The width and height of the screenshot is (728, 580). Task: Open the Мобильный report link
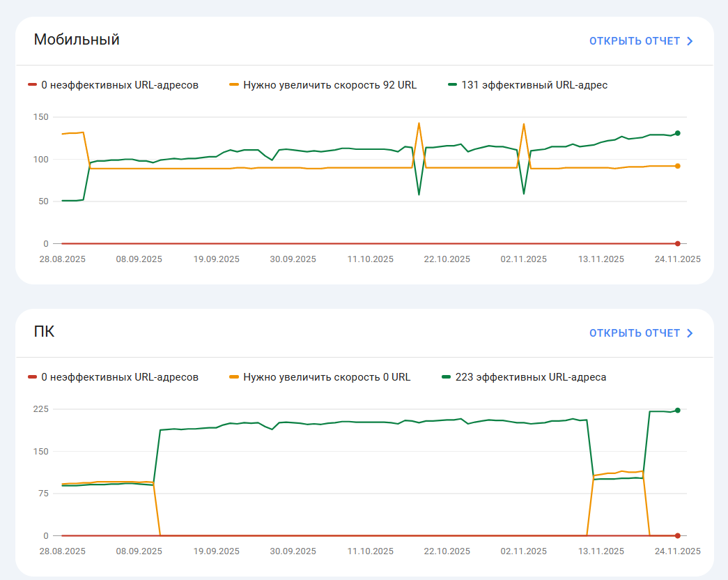(634, 41)
